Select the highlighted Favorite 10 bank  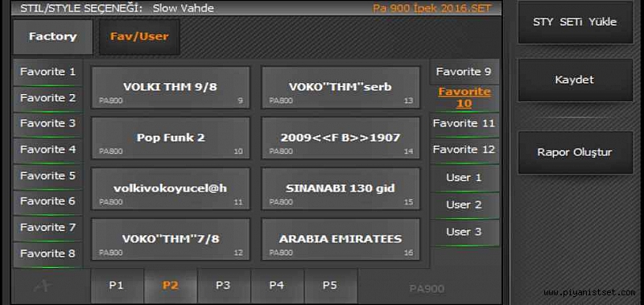(x=464, y=97)
